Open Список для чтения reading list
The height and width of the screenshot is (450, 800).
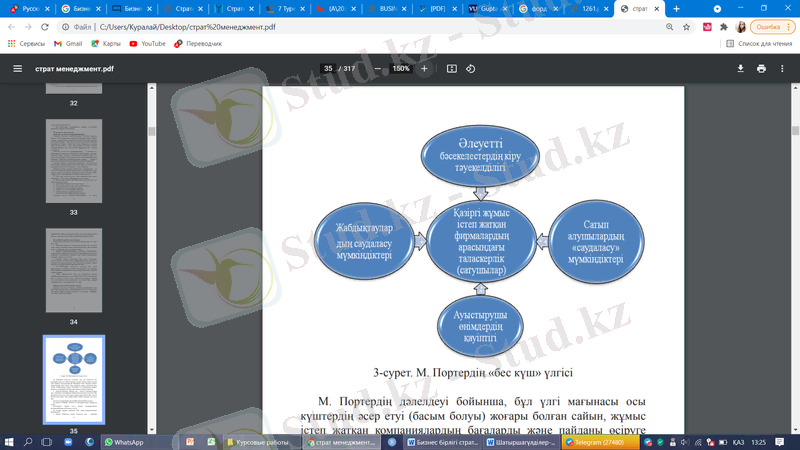(x=759, y=44)
